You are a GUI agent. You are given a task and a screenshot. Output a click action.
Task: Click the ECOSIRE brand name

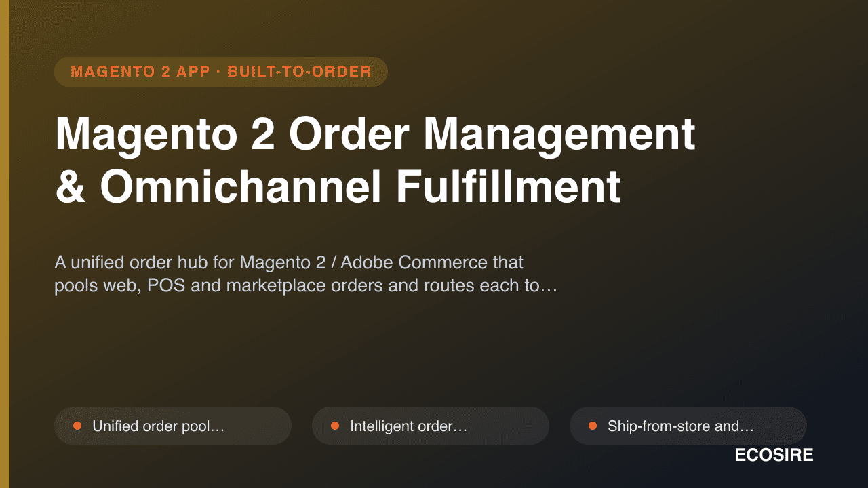(774, 455)
